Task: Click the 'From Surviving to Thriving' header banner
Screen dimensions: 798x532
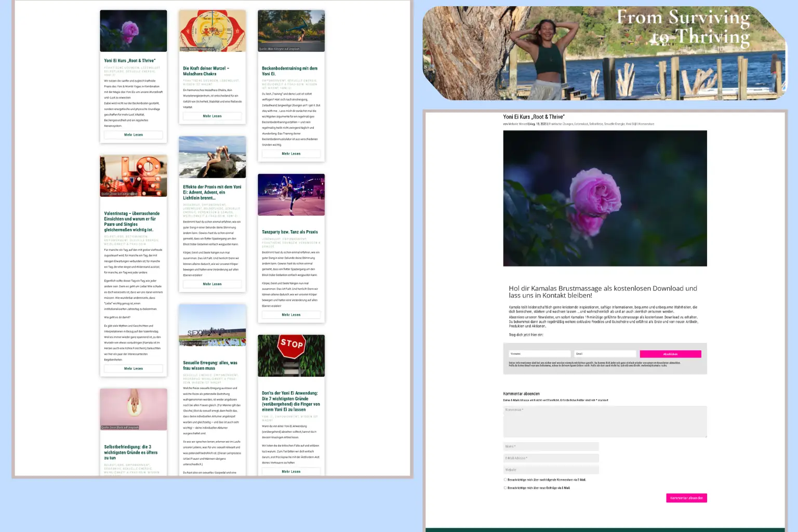Action: (605, 53)
